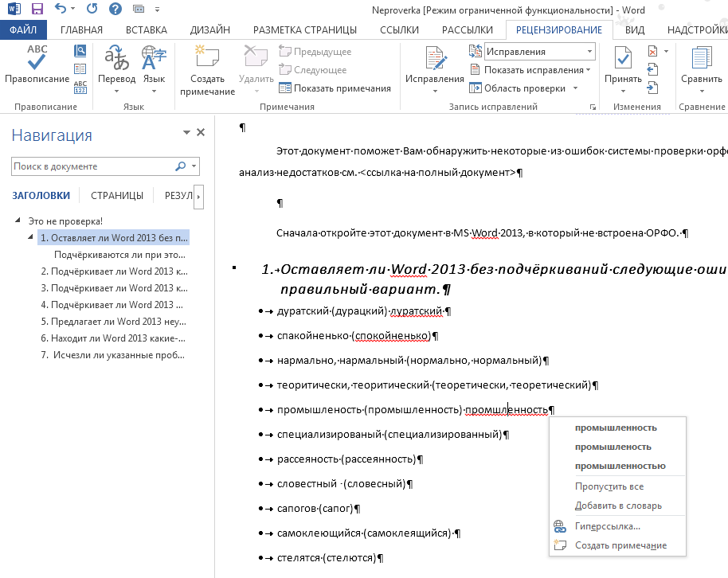Jump to "5. Предлагает ли Word 2013" heading
Screen dimensions: 728x578
click(114, 322)
